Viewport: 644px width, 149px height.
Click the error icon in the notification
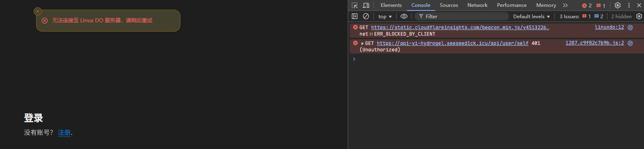(x=45, y=21)
